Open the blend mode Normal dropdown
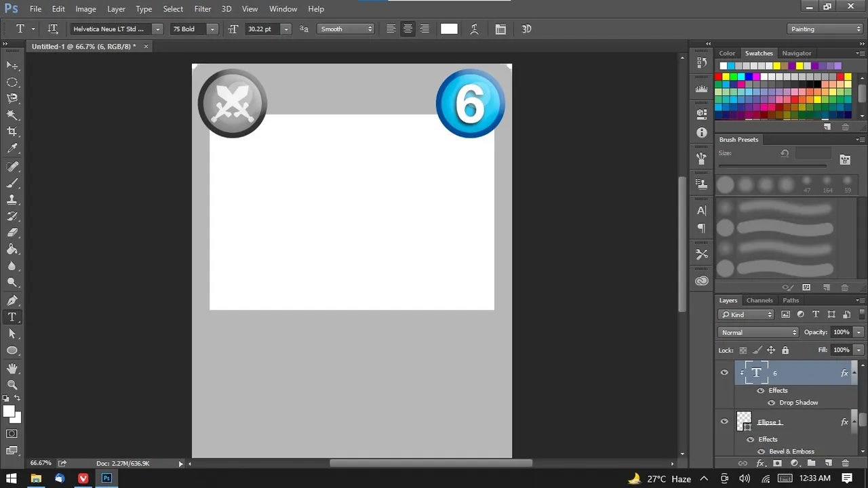 (x=758, y=332)
